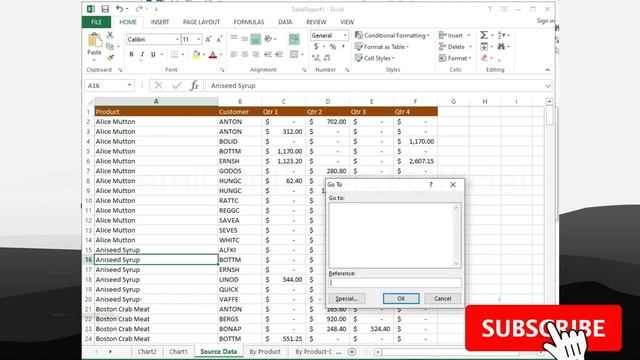This screenshot has height=360, width=640.
Task: Click Reference field in Go To dialog
Action: pos(395,282)
